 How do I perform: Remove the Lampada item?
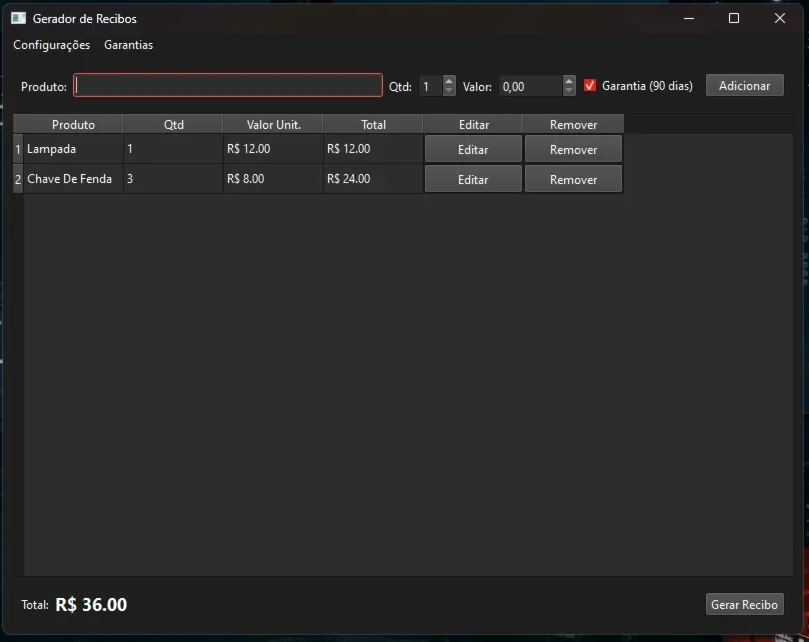573,149
